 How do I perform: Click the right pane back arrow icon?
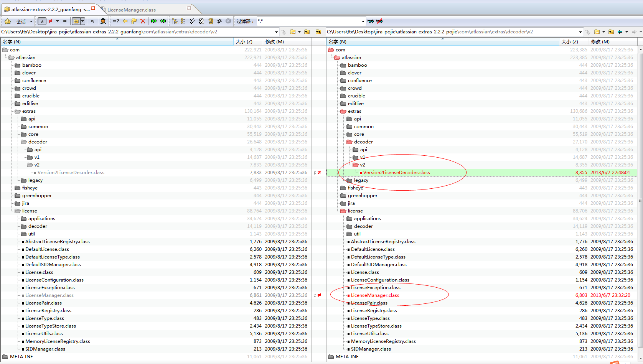620,32
